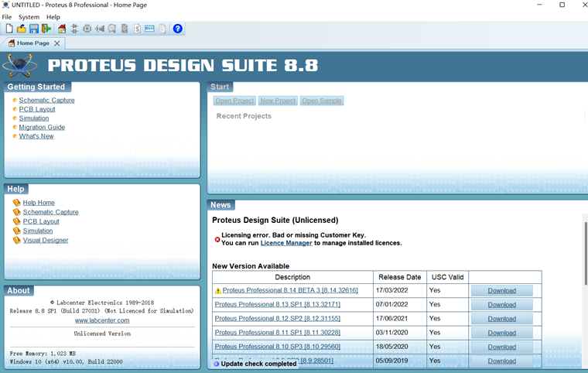
Task: Maximize the Proteus window
Action: click(562, 5)
